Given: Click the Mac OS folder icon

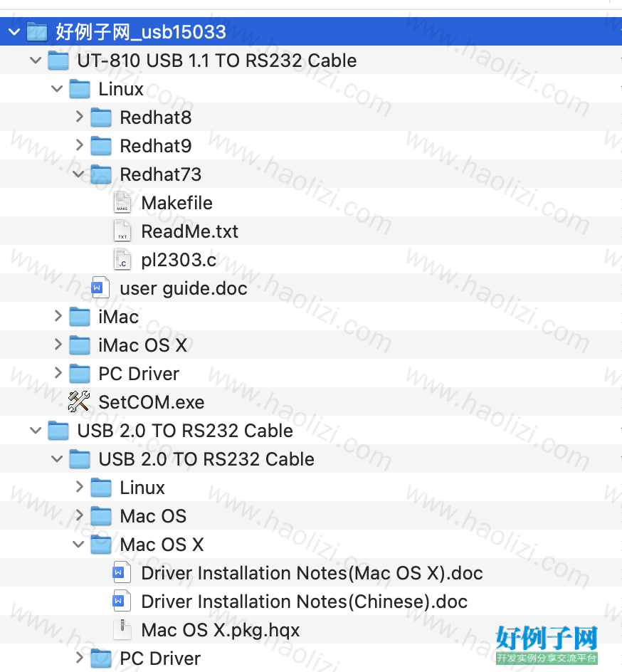Looking at the screenshot, I should point(101,516).
